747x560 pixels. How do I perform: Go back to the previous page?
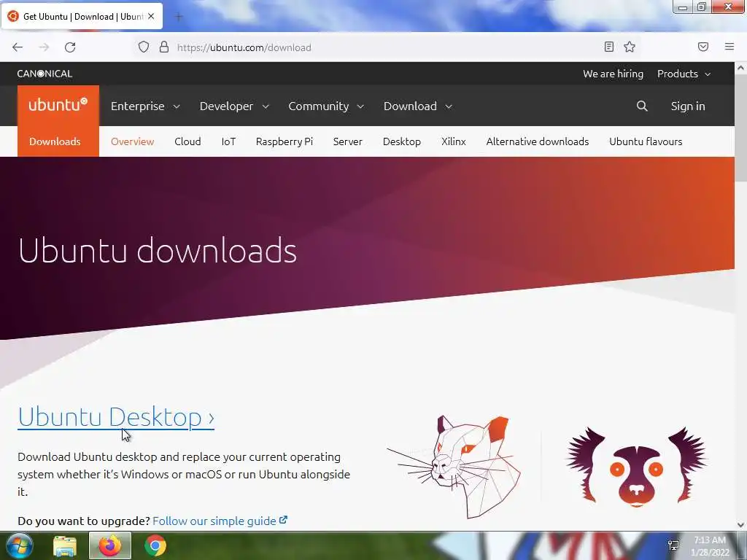point(18,47)
